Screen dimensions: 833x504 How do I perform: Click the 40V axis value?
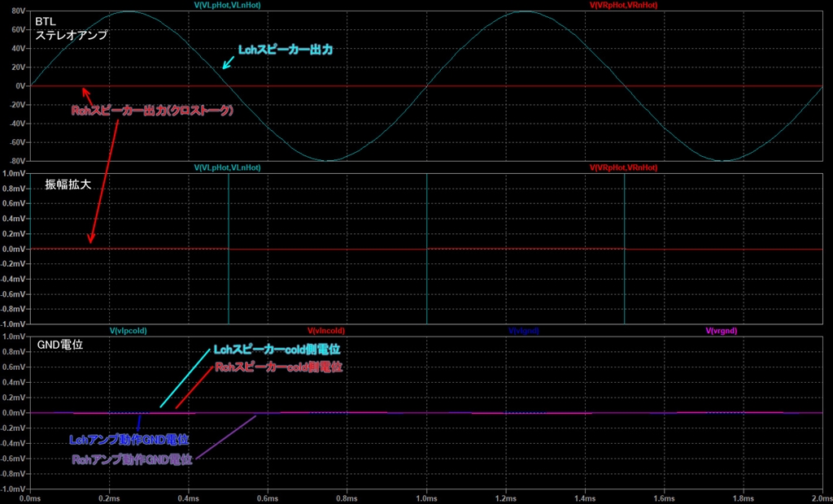pyautogui.click(x=19, y=48)
